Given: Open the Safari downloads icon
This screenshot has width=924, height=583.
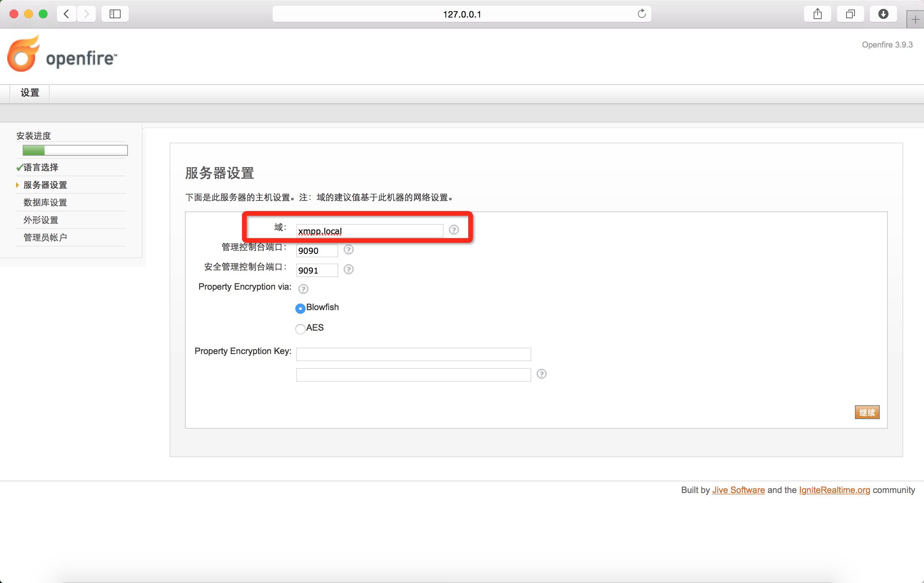Looking at the screenshot, I should tap(883, 14).
